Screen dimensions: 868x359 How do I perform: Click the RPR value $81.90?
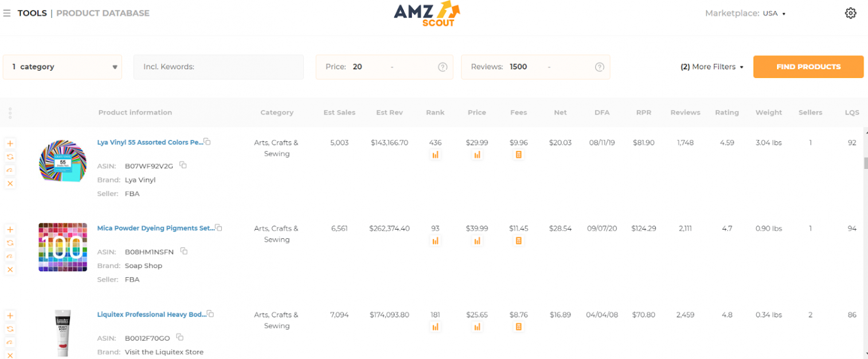[x=644, y=143]
